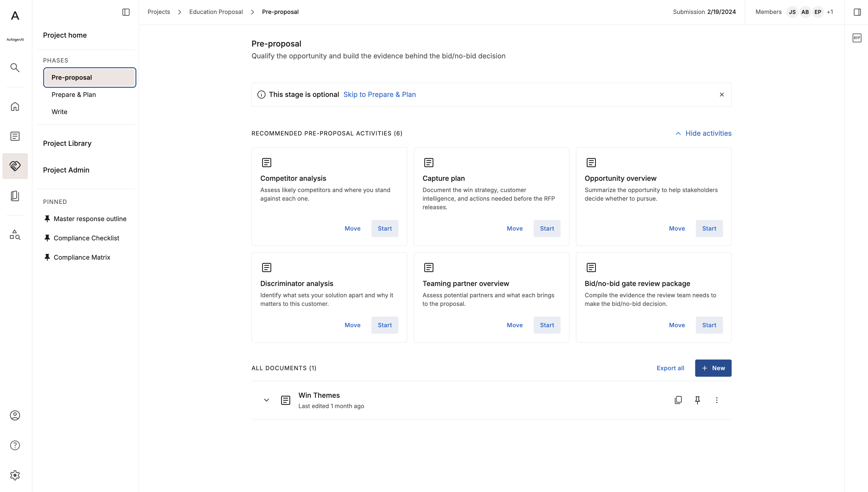Select the Pre-proposal phase
This screenshot has height=492, width=868.
90,77
